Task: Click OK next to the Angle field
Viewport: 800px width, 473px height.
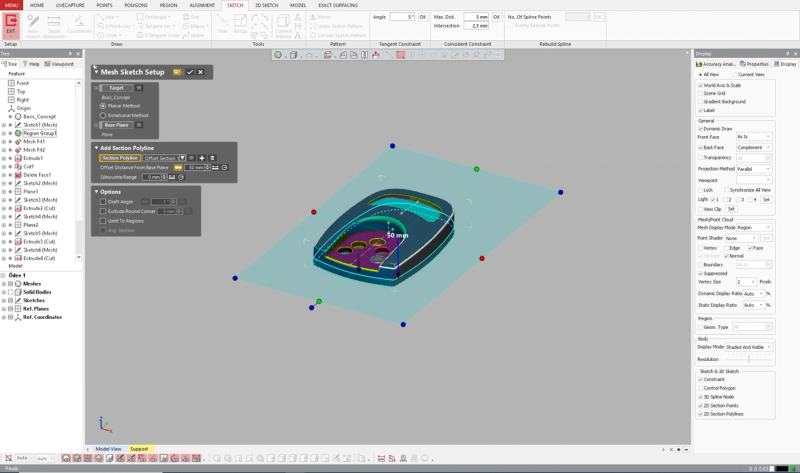Action: click(423, 17)
